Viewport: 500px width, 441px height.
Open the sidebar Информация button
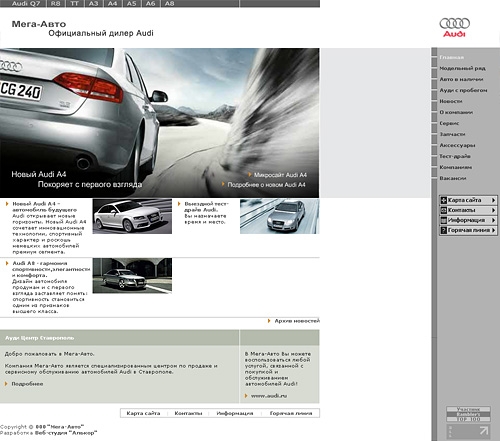(468, 220)
